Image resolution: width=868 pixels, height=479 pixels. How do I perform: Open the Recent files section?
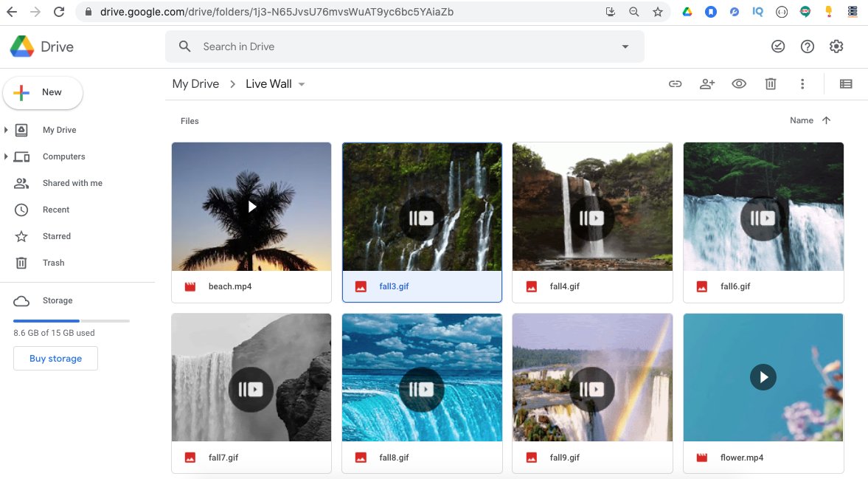click(x=56, y=210)
